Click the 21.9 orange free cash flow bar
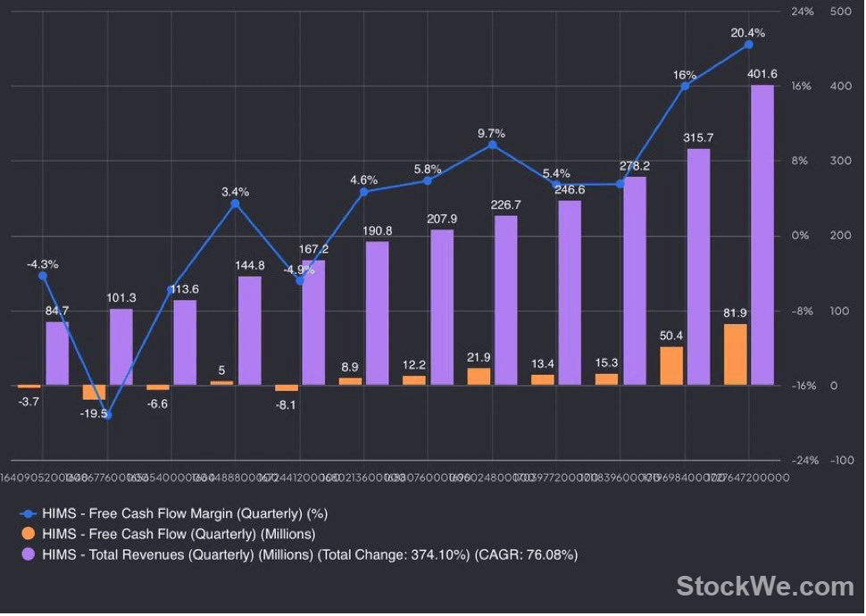 (479, 377)
